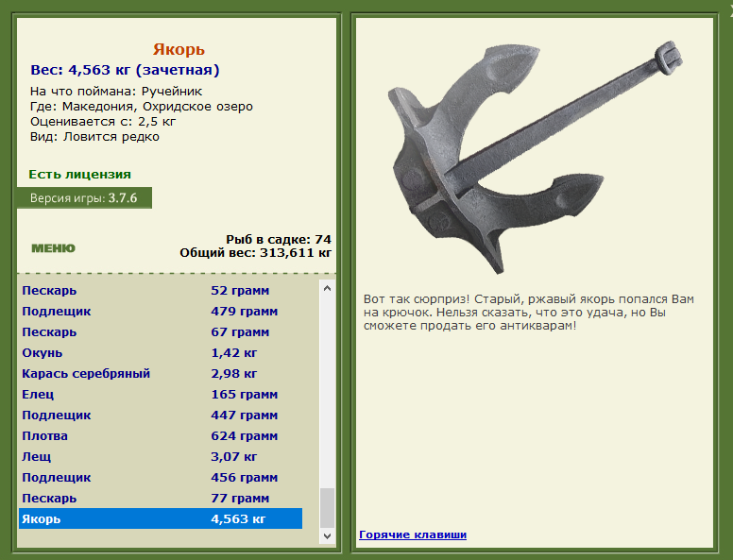733x560 pixels.
Task: Select the Карась серебряный row
Action: (161, 373)
